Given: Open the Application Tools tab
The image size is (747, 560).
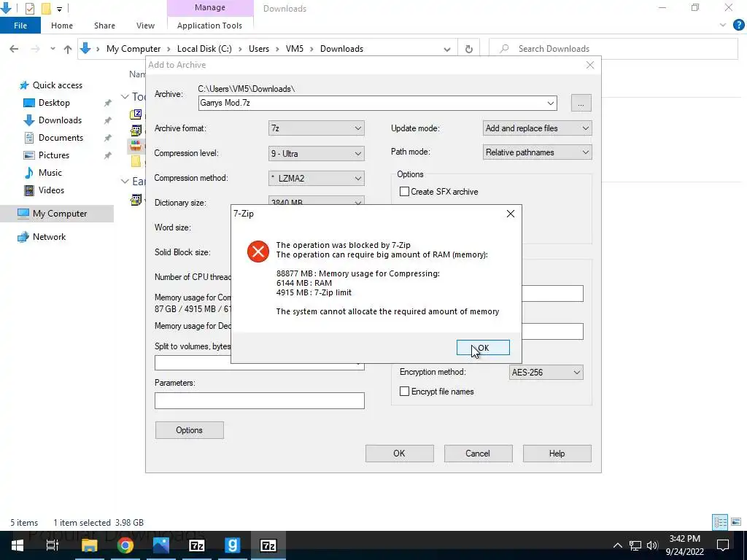Looking at the screenshot, I should click(x=209, y=26).
